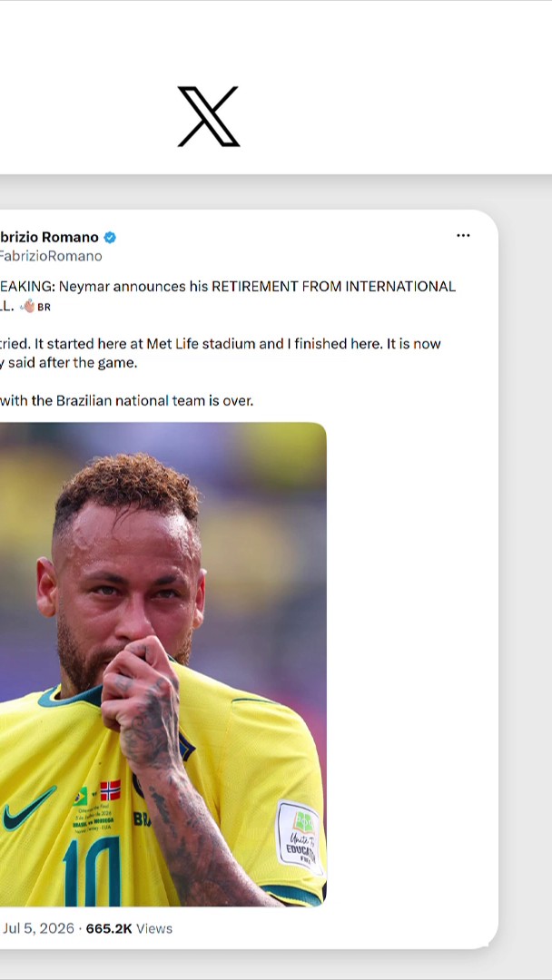Open the Neymar photo attachment
The width and height of the screenshot is (552, 980).
click(163, 664)
